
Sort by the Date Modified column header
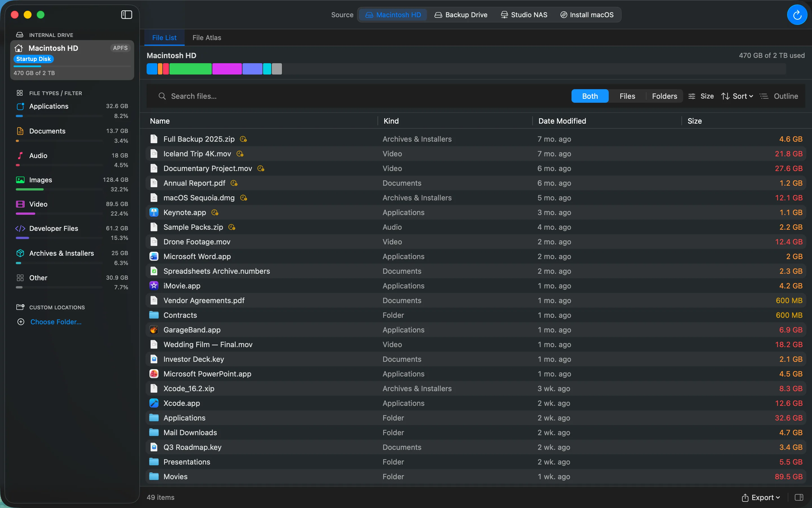pos(562,121)
